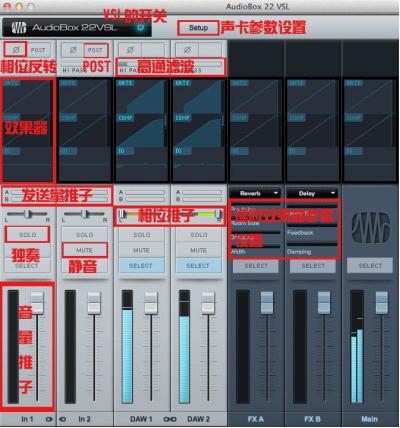Click phase invert icon on DAW 1
400x428 pixels.
click(130, 50)
